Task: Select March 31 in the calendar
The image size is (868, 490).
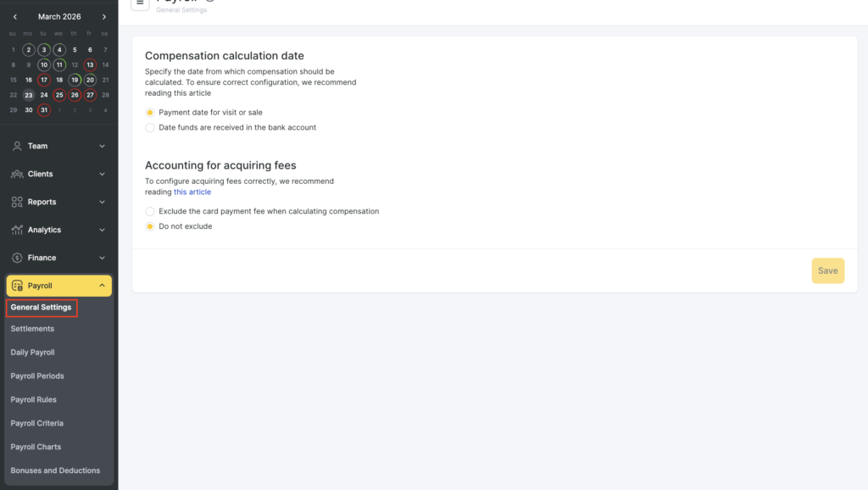Action: coord(44,110)
